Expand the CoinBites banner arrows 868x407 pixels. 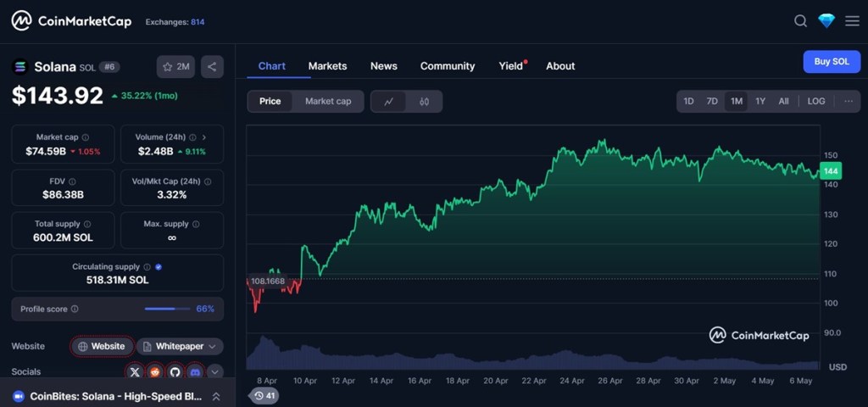pos(216,397)
